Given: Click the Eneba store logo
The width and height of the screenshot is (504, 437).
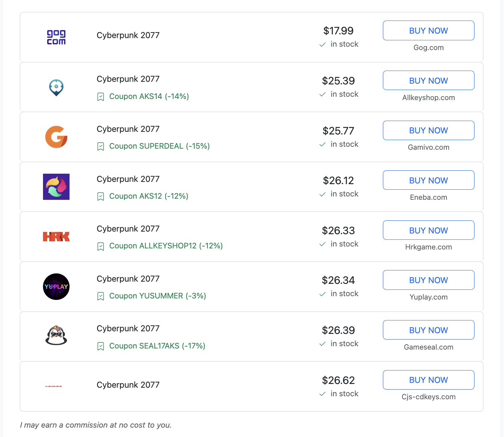Looking at the screenshot, I should point(56,187).
